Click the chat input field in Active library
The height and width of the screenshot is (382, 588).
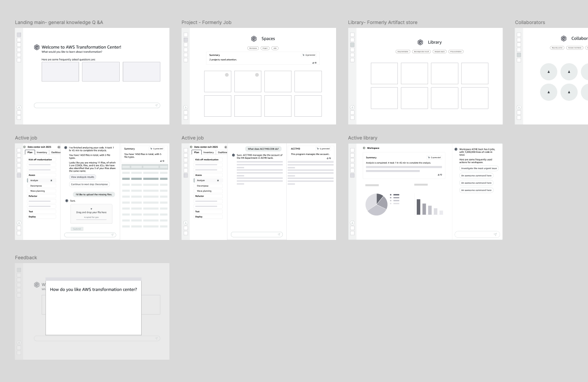pos(474,234)
